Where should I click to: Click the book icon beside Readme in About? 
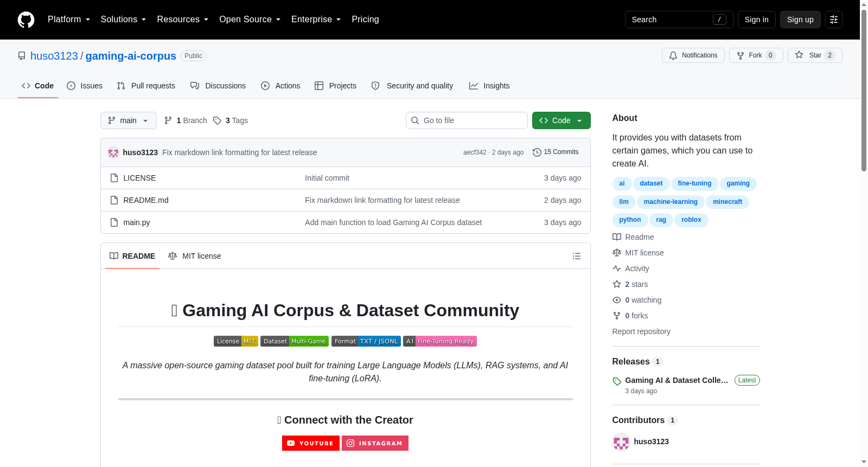coord(617,237)
